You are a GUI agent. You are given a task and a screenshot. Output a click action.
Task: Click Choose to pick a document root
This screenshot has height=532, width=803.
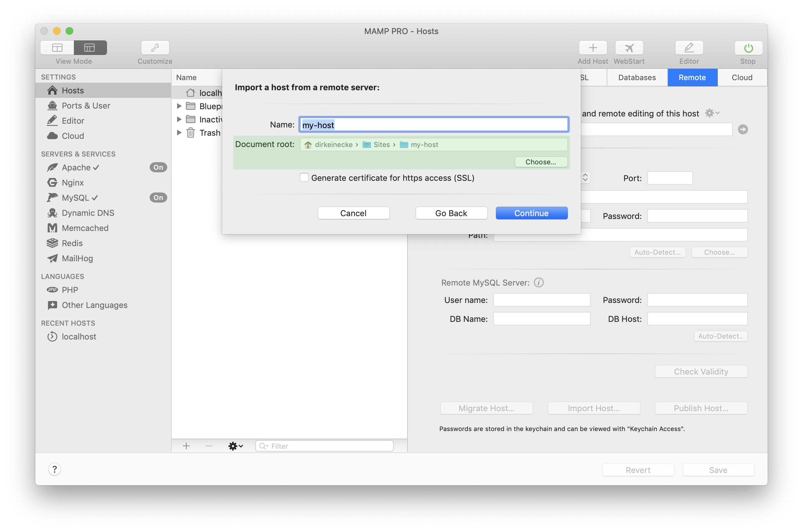click(x=540, y=162)
